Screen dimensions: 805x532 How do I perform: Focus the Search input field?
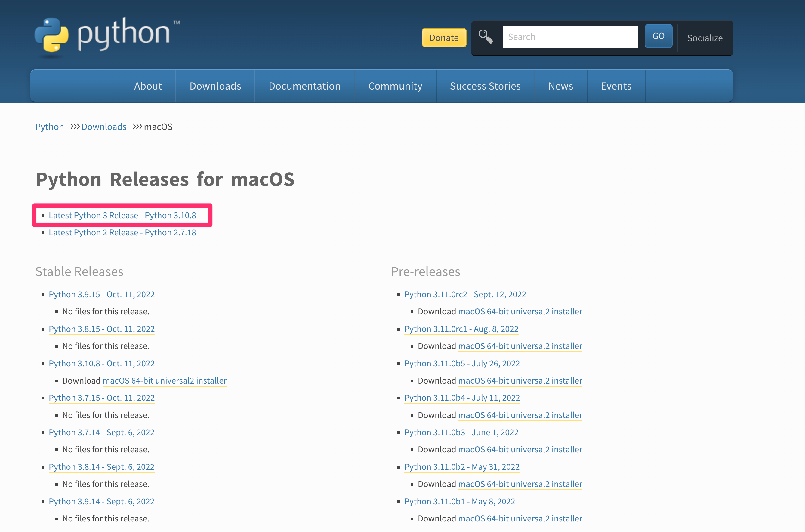[570, 37]
